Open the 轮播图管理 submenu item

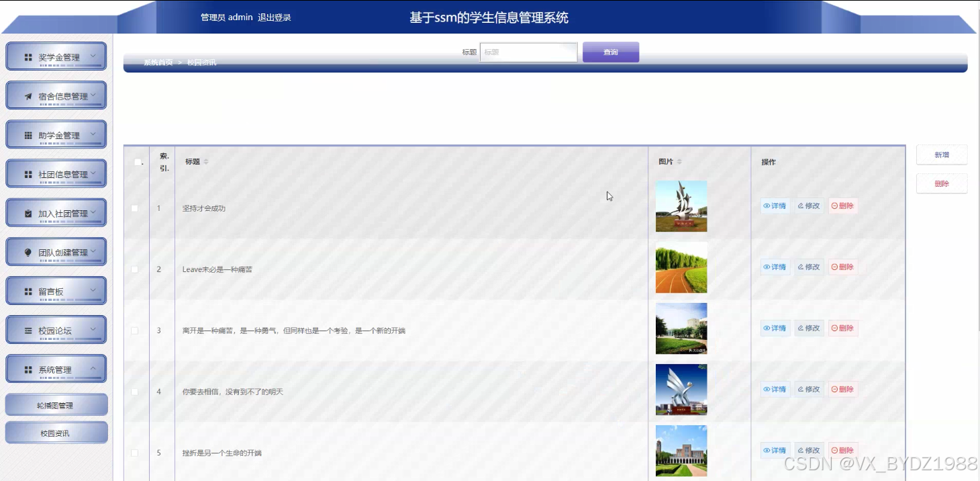56,405
